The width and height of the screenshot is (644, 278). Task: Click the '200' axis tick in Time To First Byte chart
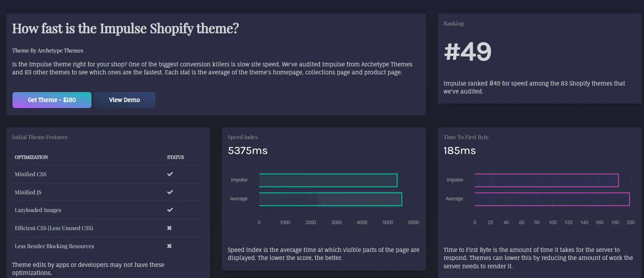point(631,222)
